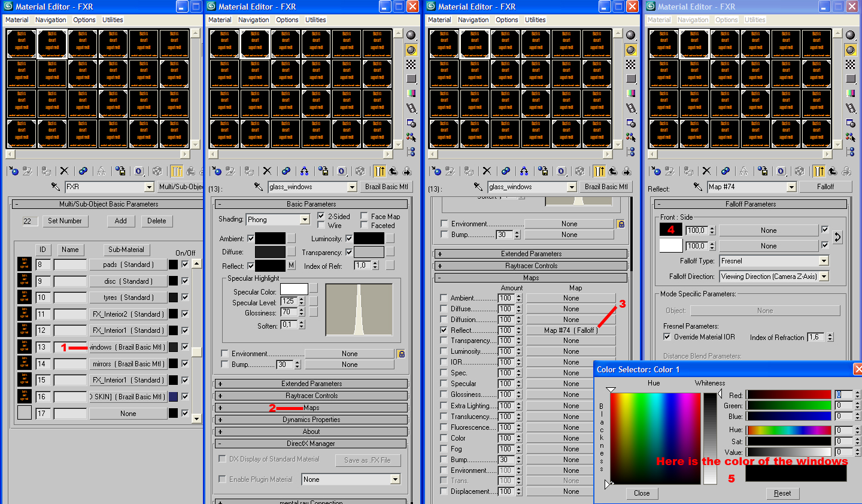The width and height of the screenshot is (862, 504).
Task: Click Put Material to Scene in Basic Parameters editor
Action: pos(230,171)
